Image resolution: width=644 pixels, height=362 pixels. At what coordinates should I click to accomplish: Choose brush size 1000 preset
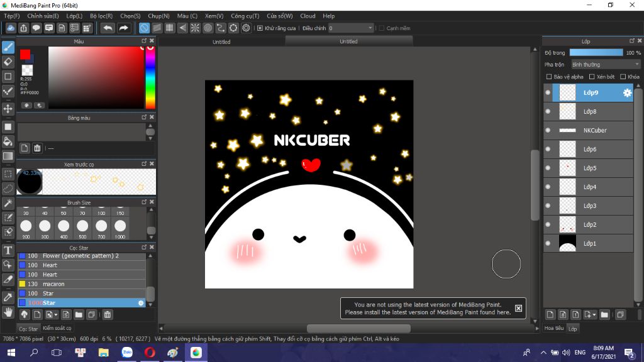click(x=120, y=229)
